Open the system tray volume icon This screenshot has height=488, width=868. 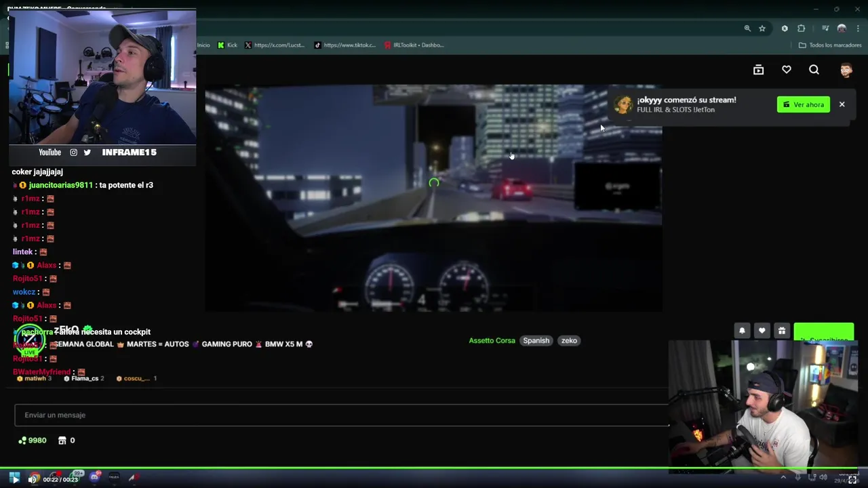pyautogui.click(x=823, y=477)
